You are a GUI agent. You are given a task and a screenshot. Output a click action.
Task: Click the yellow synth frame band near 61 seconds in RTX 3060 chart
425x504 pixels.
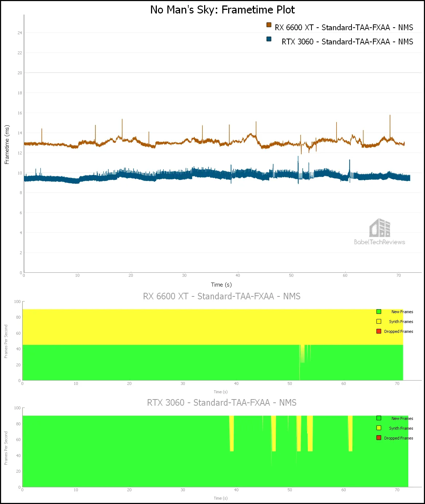click(x=350, y=433)
